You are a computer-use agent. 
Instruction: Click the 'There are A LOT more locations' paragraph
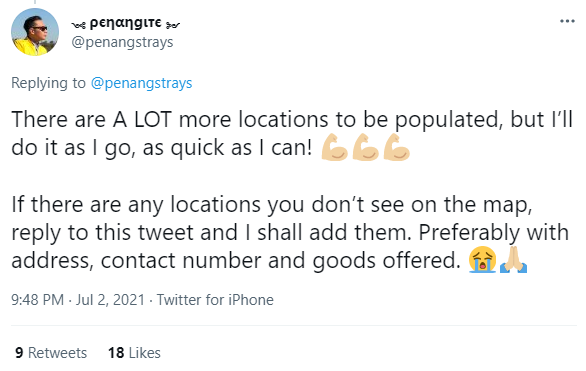point(292,133)
